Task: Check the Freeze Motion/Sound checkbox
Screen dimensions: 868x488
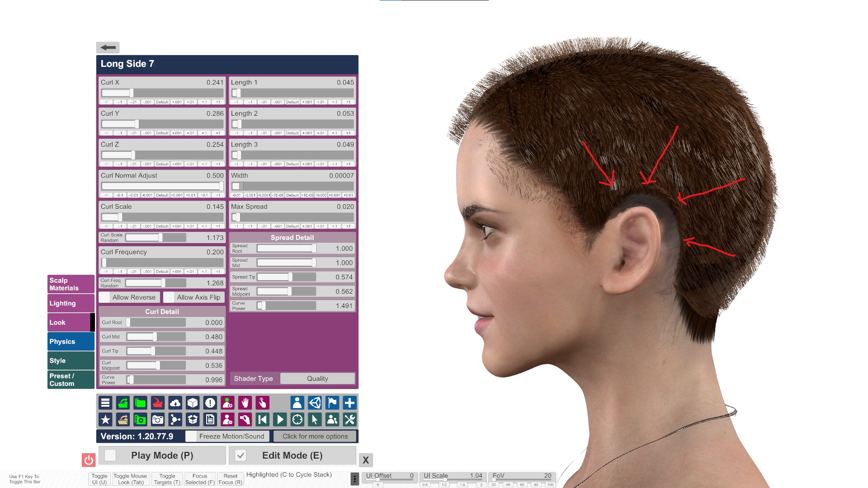Action: [x=191, y=436]
